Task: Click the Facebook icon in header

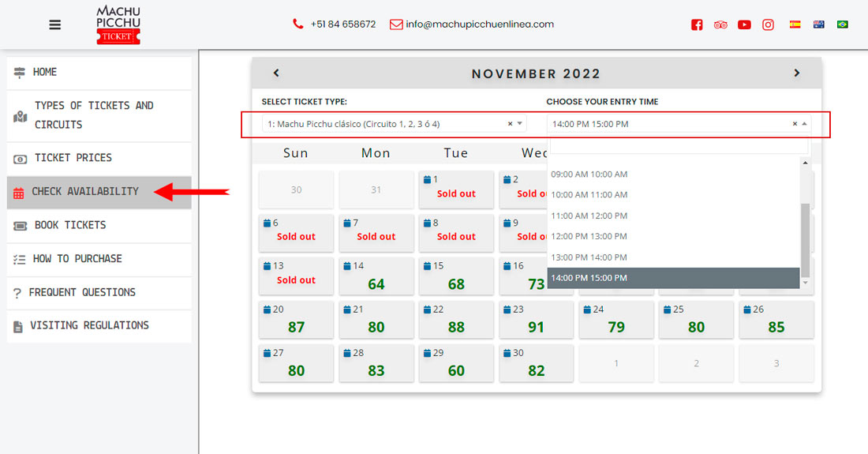Action: tap(697, 24)
